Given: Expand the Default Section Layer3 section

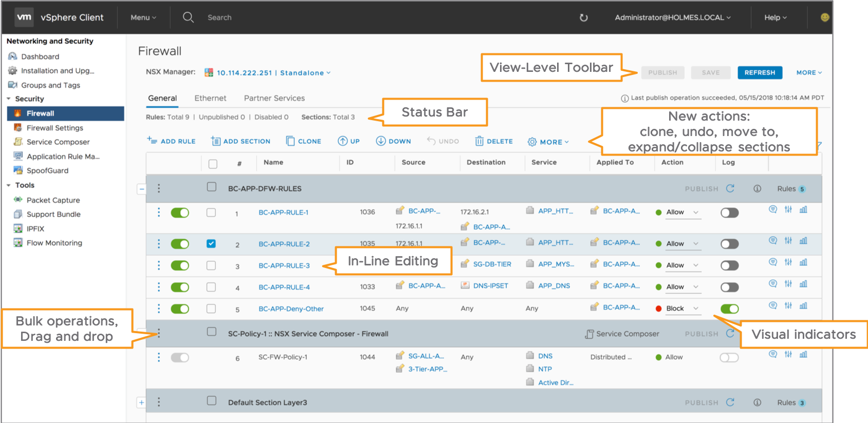Looking at the screenshot, I should point(141,402).
